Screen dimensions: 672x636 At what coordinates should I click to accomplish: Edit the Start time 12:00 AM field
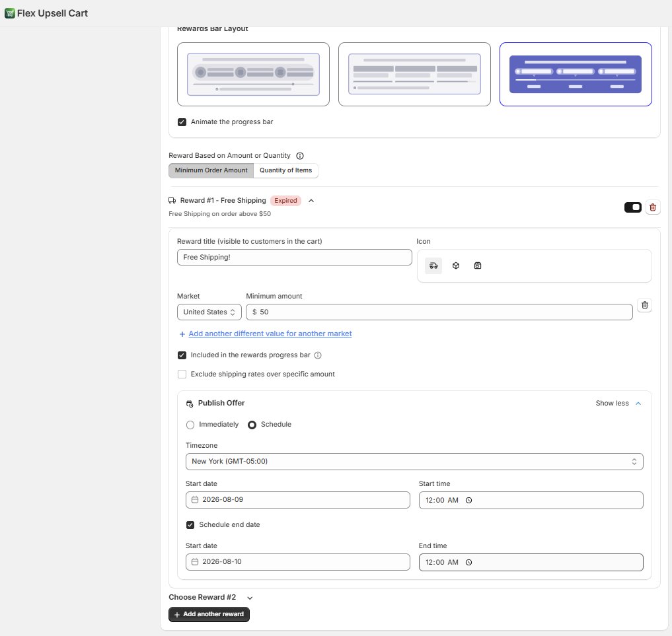531,500
